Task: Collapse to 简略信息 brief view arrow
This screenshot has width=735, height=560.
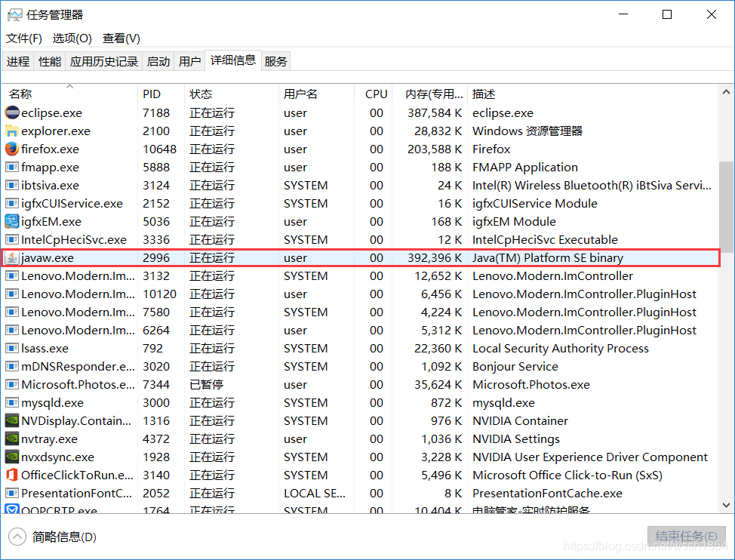Action: click(17, 537)
